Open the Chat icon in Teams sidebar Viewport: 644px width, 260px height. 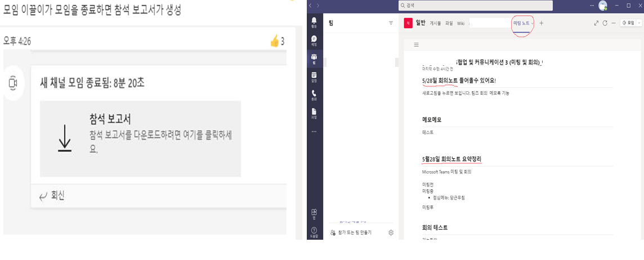point(314,40)
